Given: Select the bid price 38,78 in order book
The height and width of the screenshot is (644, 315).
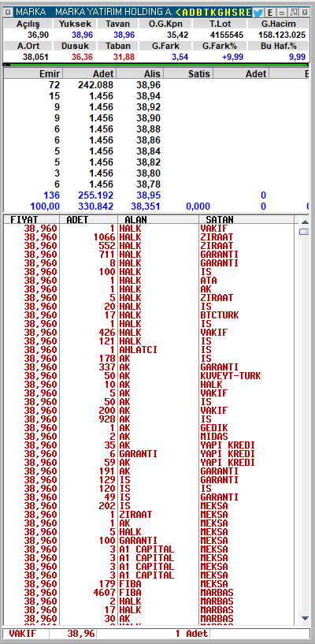Looking at the screenshot, I should pos(148,184).
